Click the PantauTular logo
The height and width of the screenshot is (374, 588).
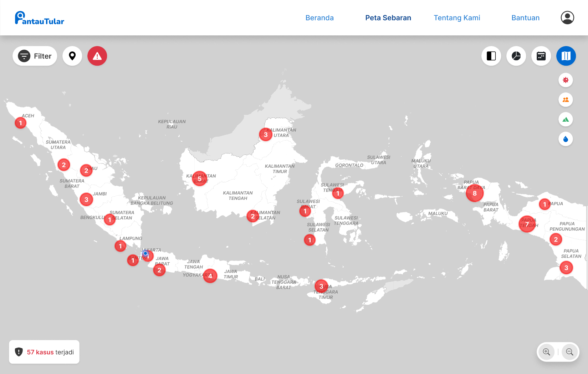[40, 18]
